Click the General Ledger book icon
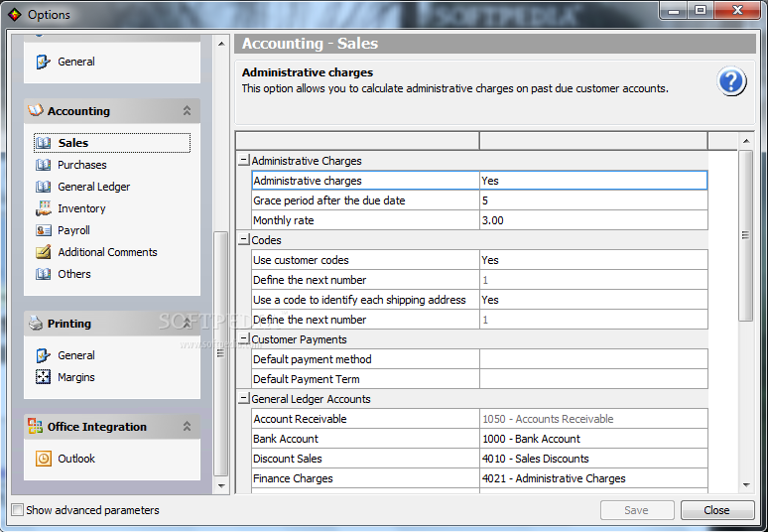Viewport: 768px width, 532px height. 43,187
